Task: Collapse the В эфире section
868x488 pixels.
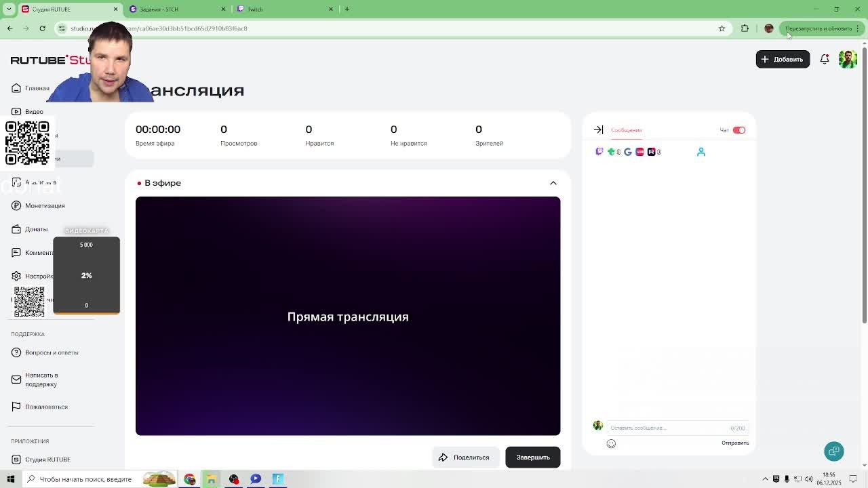Action: coord(553,183)
